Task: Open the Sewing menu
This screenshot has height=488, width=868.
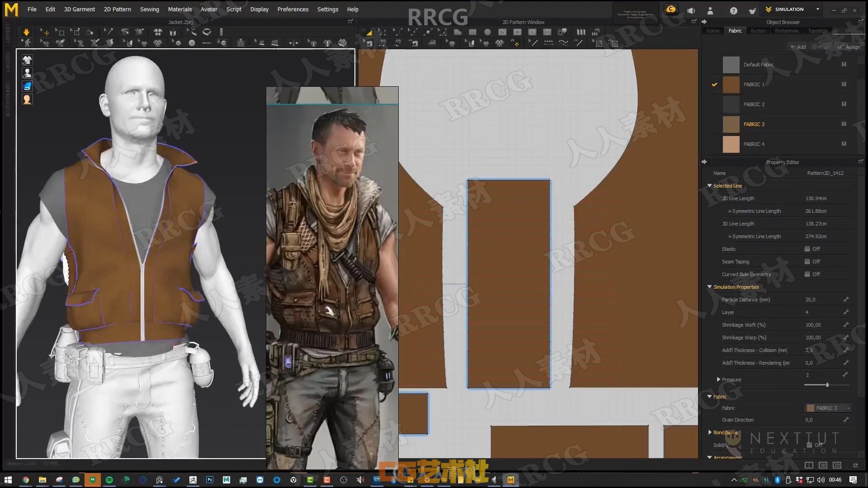Action: tap(149, 9)
